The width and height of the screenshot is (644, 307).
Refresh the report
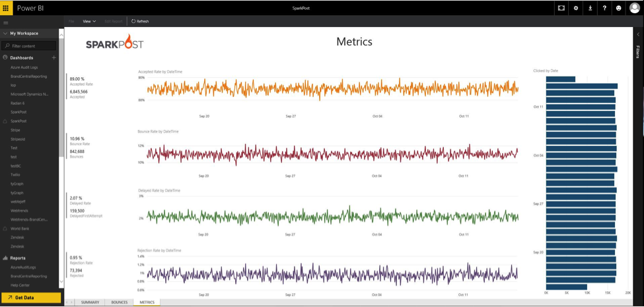coord(140,21)
